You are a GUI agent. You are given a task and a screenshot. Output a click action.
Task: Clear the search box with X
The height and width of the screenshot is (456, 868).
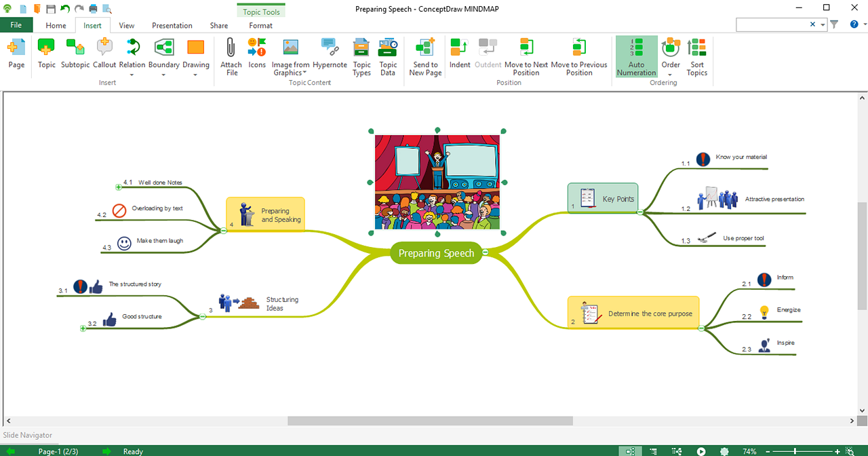[x=812, y=24]
